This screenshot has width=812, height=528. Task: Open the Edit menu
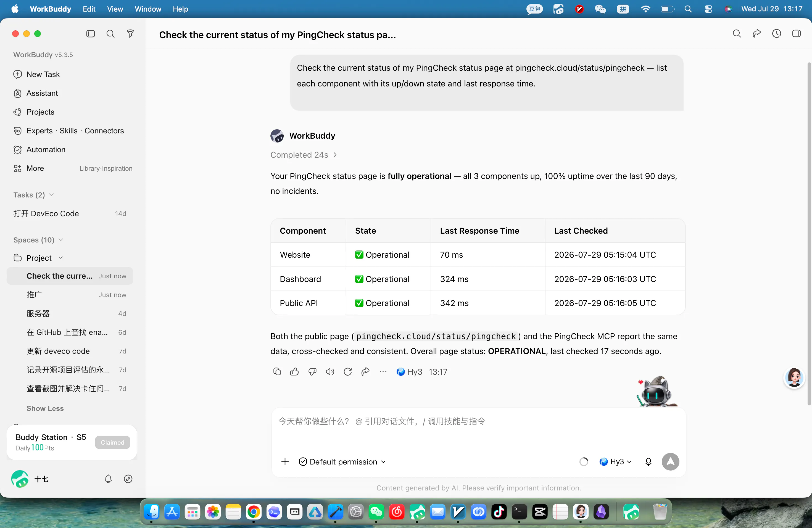[x=89, y=9]
